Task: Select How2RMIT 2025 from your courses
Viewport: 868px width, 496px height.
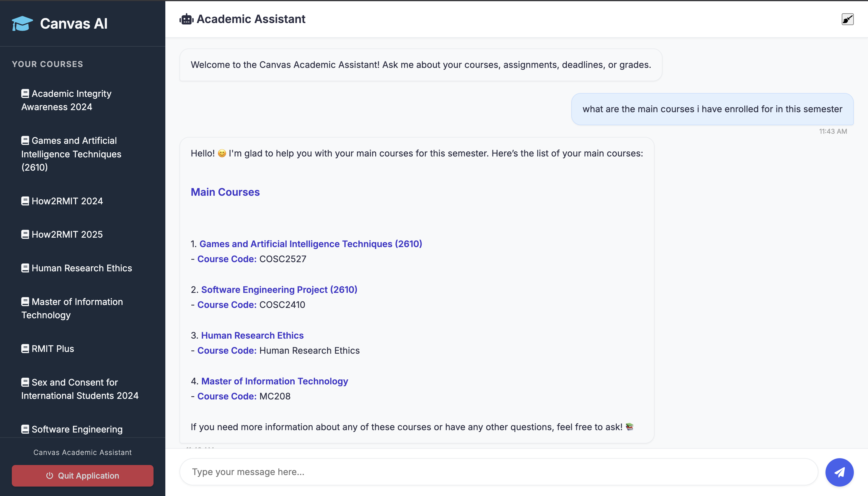Action: [67, 234]
